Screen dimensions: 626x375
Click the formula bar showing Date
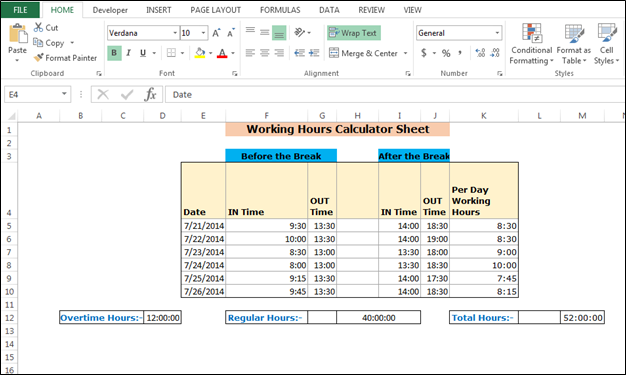[x=395, y=95]
